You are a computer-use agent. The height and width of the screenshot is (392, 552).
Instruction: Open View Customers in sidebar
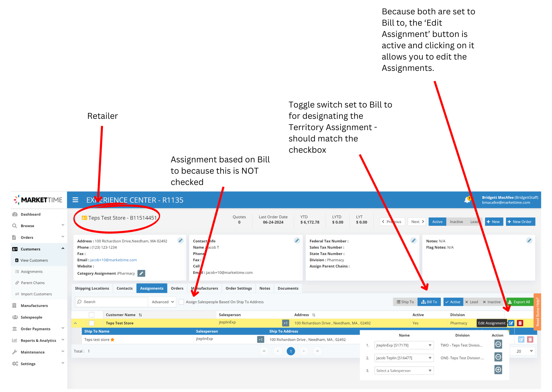(x=34, y=260)
